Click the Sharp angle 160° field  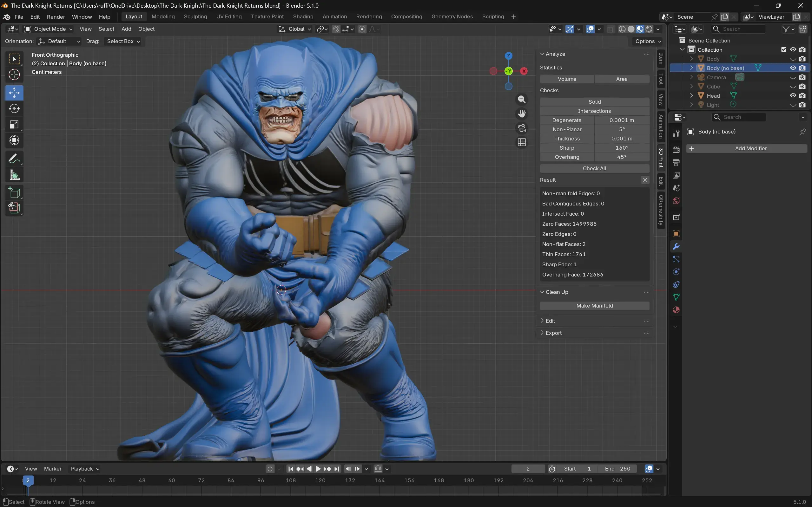622,148
